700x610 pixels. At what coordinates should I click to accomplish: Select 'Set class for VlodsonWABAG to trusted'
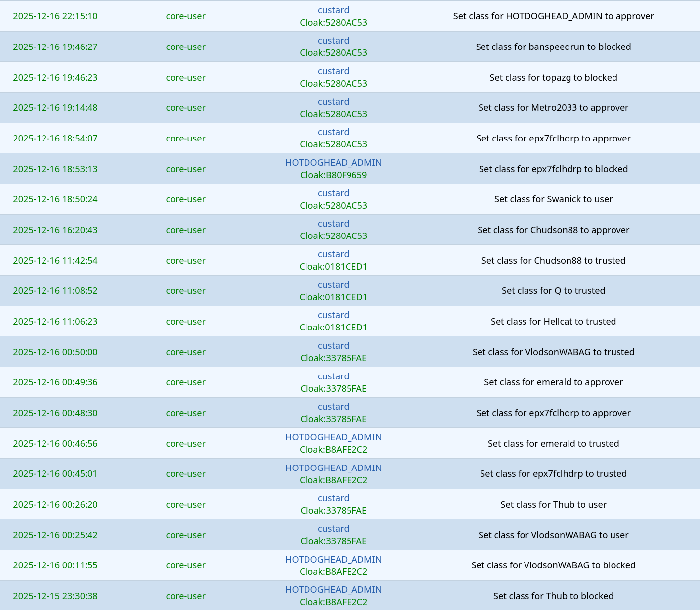click(x=553, y=352)
